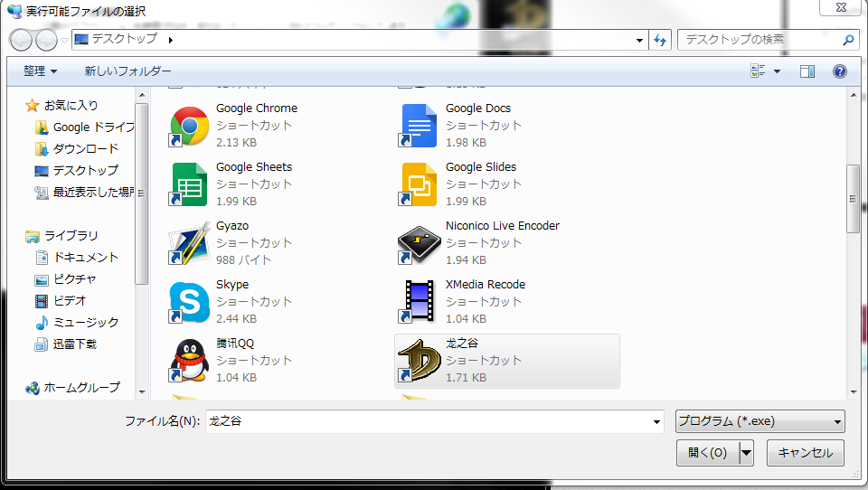This screenshot has width=868, height=490.
Task: Click the 開く(O) button
Action: pos(708,453)
